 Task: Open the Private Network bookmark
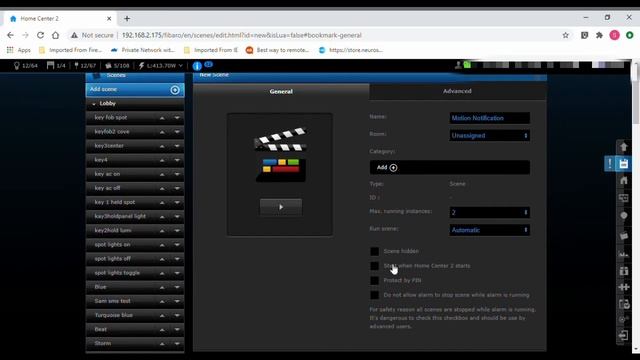[143, 50]
